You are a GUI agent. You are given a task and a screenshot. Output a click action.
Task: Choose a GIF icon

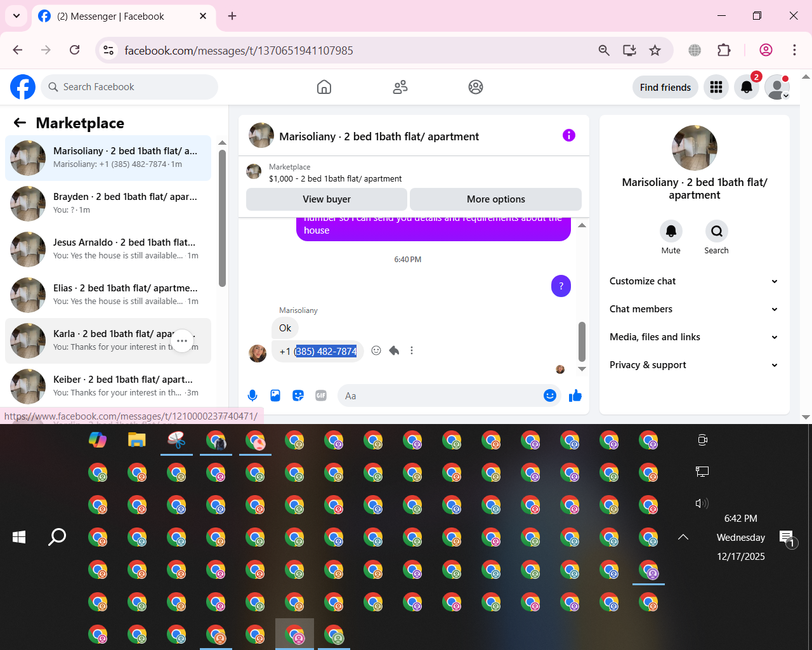(321, 396)
